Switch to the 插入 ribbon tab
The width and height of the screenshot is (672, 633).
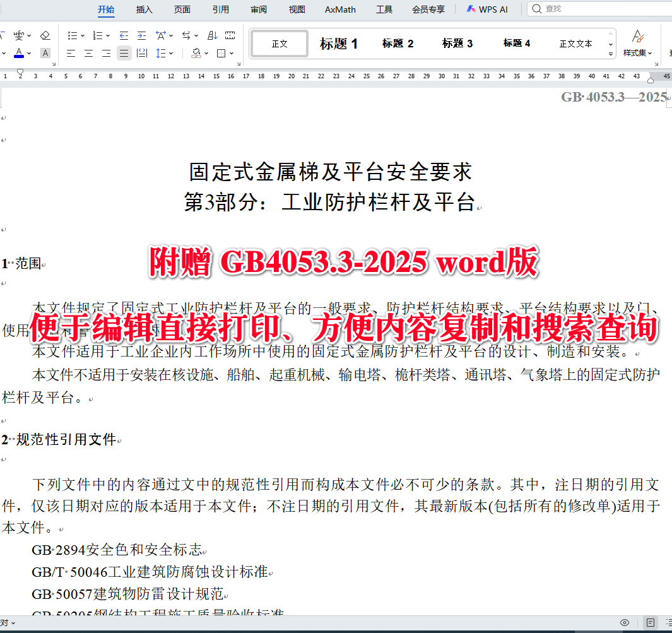(x=144, y=9)
